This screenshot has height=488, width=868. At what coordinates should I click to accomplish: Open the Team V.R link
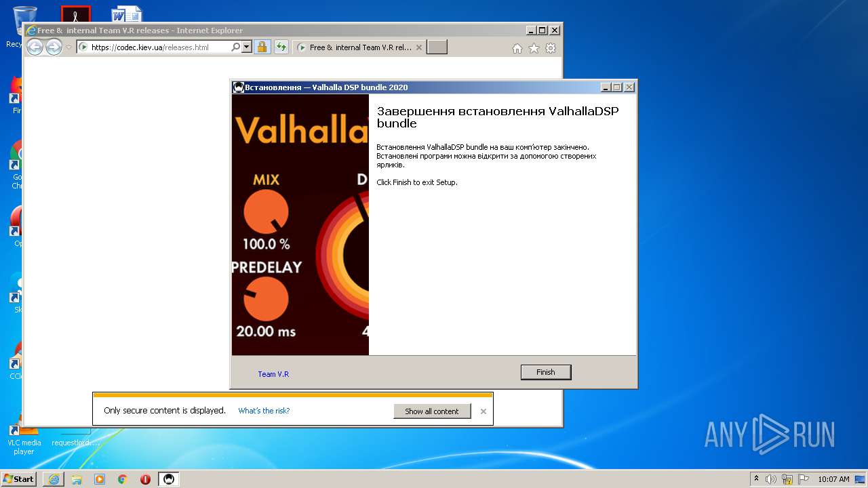tap(273, 374)
